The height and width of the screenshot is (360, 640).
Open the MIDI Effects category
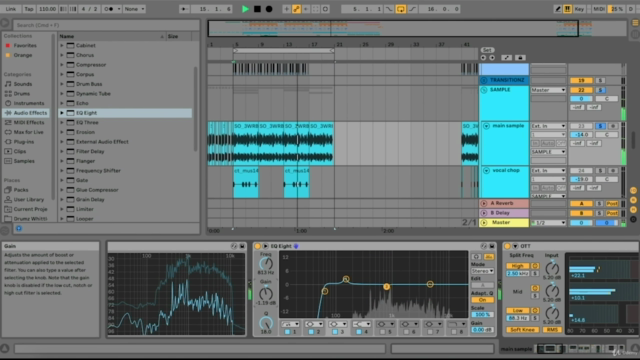coord(29,122)
